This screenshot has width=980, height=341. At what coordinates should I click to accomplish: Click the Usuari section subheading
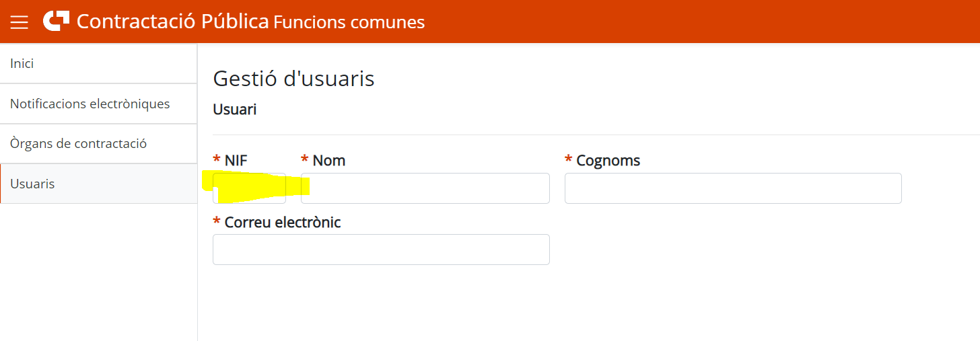pos(235,109)
